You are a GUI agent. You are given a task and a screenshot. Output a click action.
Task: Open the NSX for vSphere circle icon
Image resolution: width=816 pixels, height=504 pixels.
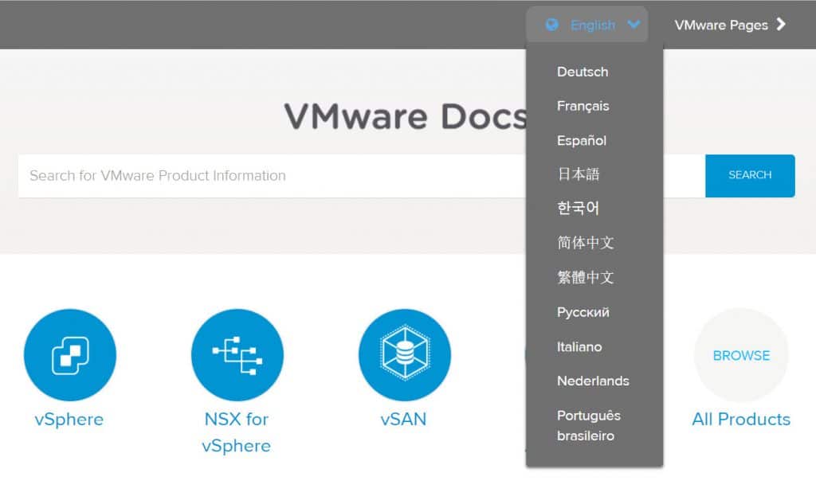coord(237,355)
